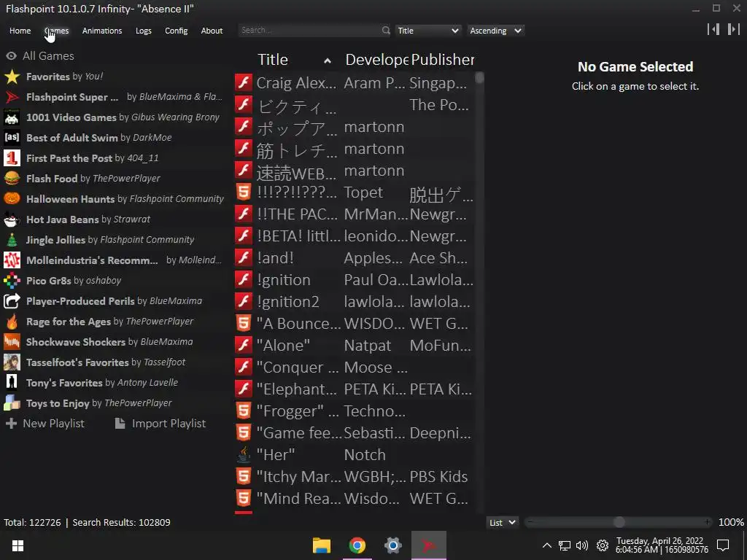Open the Halloween Haunts pumpkin icon
Screen dimensions: 747x560
12,199
